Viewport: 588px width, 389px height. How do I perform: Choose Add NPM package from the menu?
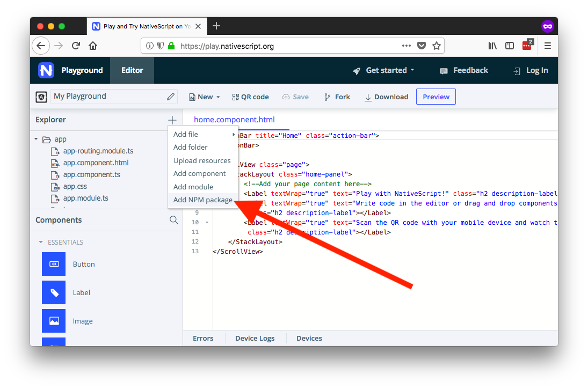(x=203, y=200)
